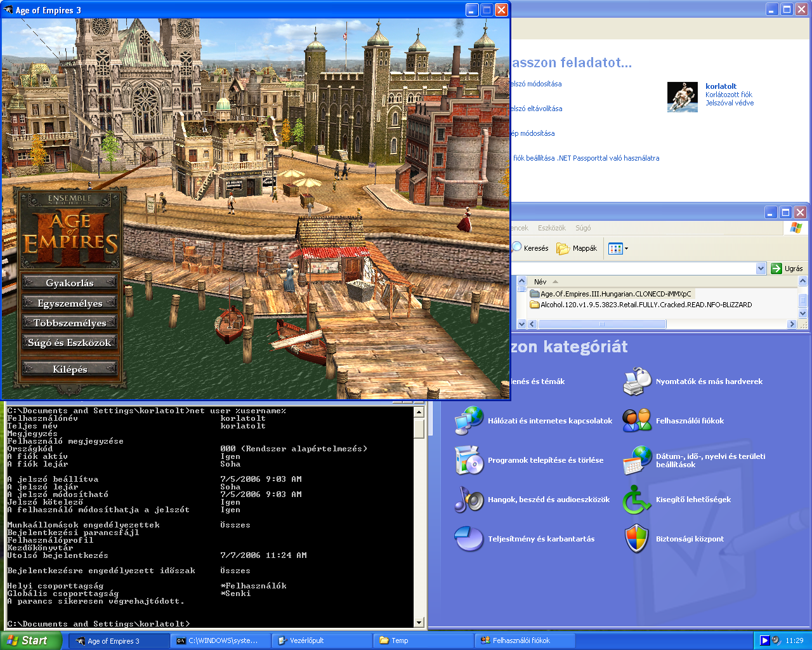Click .NET Passport fiók beállítása link
Image resolution: width=812 pixels, height=650 pixels.
click(x=586, y=158)
